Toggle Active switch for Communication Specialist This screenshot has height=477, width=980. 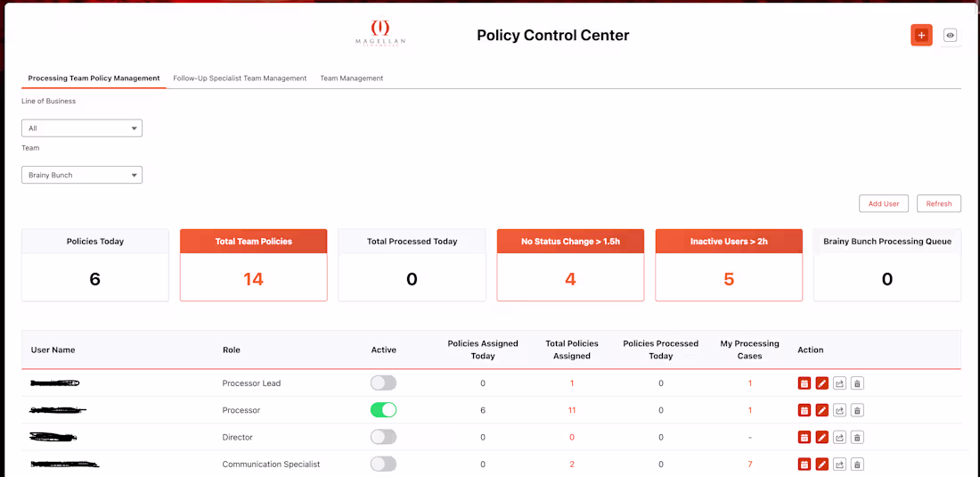tap(383, 464)
